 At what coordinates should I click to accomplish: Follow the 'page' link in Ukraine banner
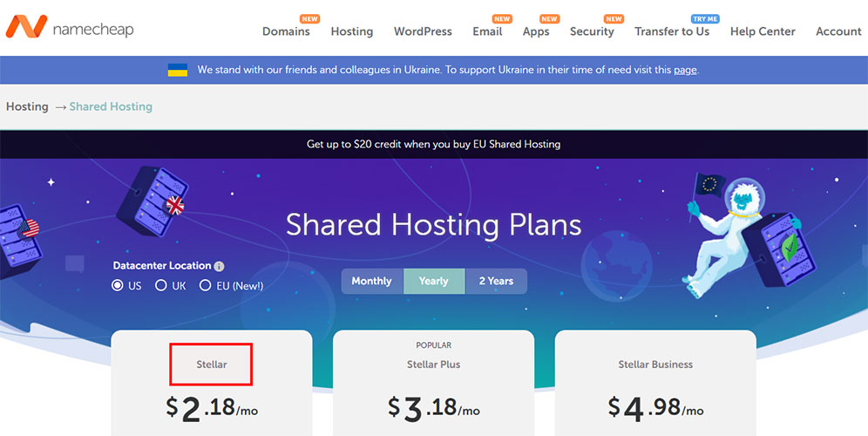coord(685,71)
